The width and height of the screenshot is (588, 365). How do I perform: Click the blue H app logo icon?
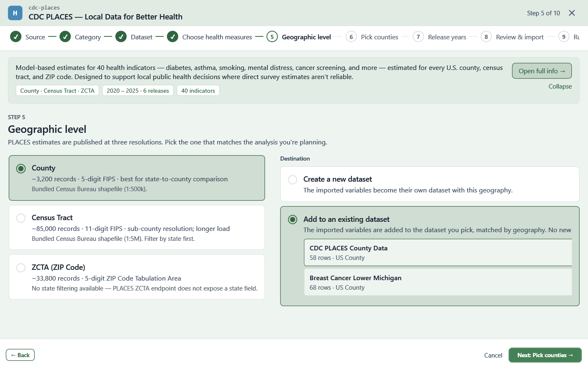coord(15,13)
